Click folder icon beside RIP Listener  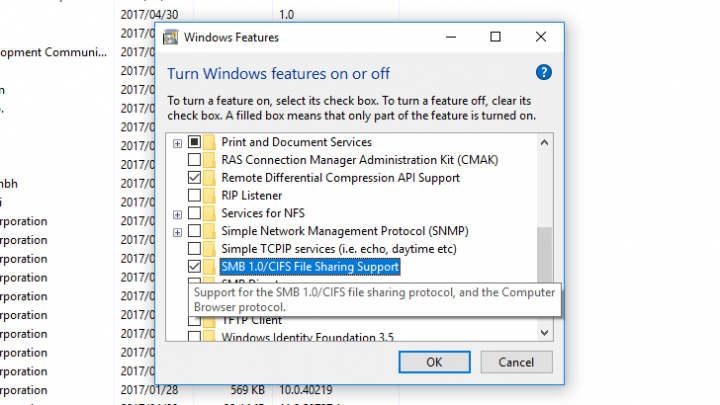(x=209, y=196)
